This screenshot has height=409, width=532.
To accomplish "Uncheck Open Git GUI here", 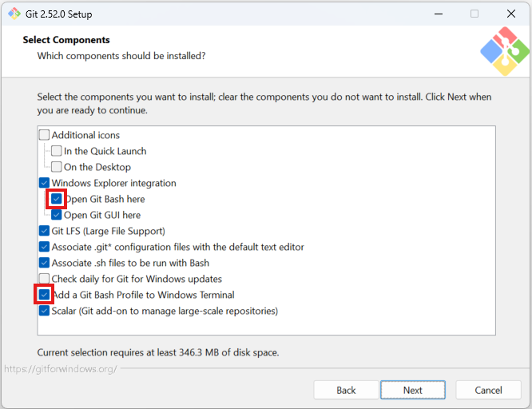I will 57,215.
